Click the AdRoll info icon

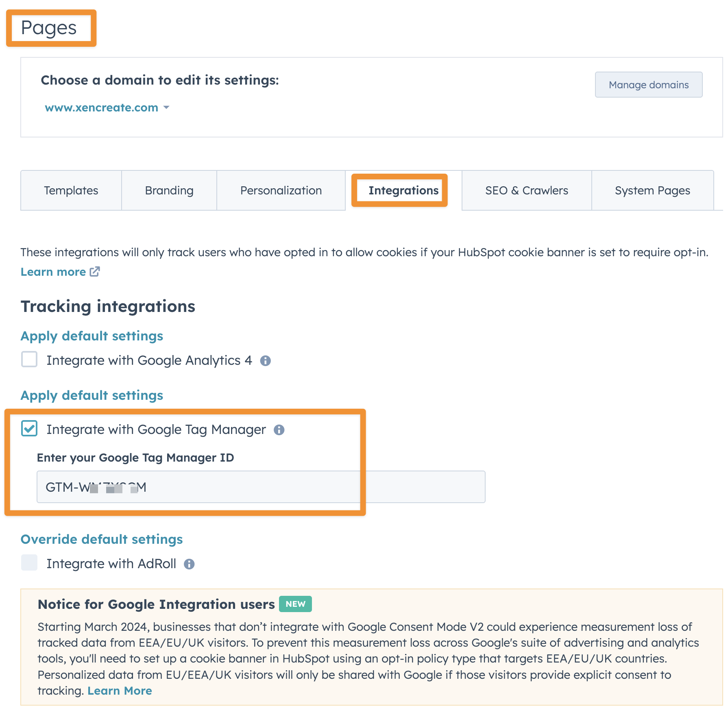click(x=189, y=564)
